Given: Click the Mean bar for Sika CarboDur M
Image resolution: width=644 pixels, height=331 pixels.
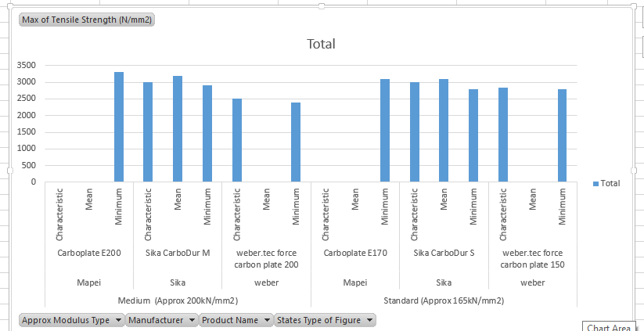Looking at the screenshot, I should [x=178, y=128].
